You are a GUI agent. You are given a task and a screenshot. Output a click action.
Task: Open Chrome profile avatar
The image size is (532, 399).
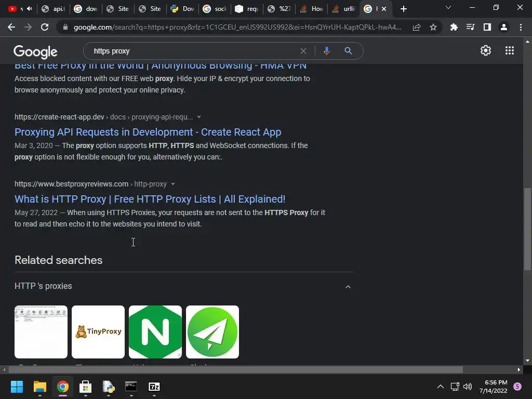(x=504, y=27)
